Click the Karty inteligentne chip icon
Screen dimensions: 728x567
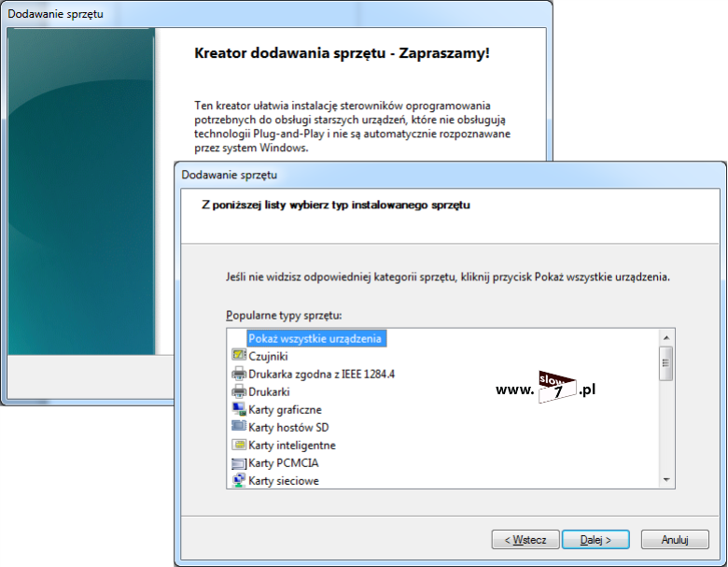239,445
